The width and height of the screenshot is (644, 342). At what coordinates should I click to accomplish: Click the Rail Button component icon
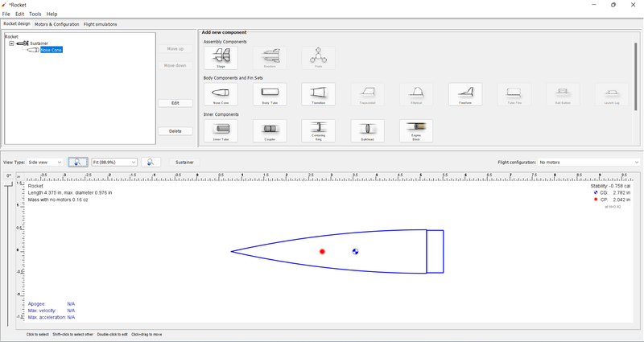[x=563, y=94]
